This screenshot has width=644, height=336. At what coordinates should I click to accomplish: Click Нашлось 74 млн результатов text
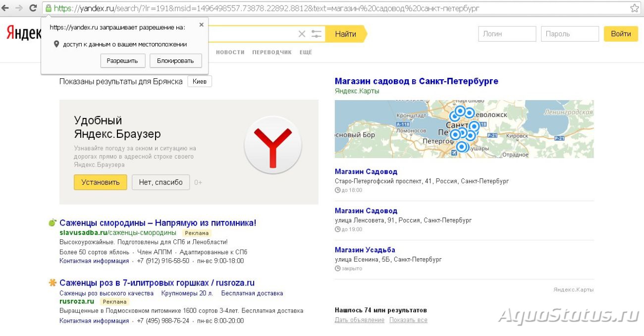381,310
